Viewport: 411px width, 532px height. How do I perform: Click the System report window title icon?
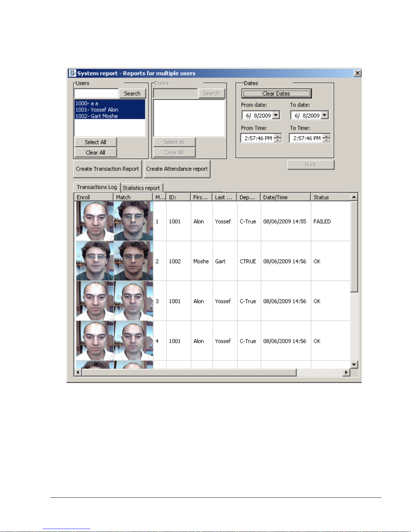click(72, 73)
